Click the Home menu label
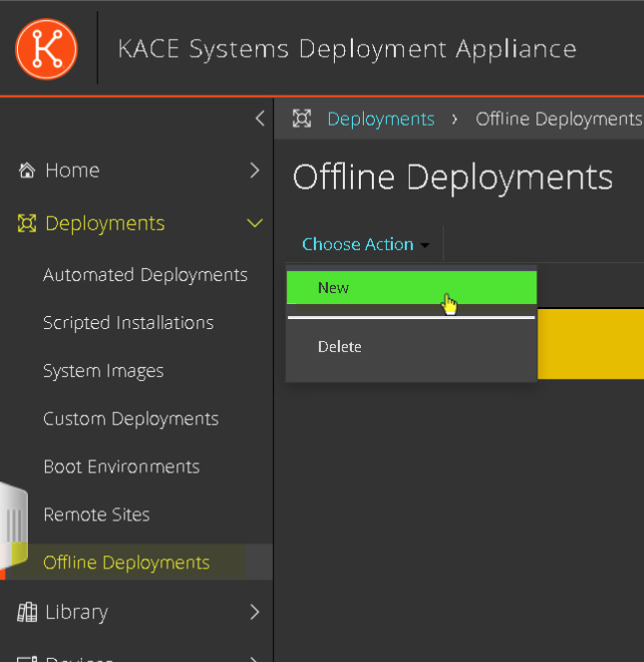This screenshot has width=644, height=662. 72,170
